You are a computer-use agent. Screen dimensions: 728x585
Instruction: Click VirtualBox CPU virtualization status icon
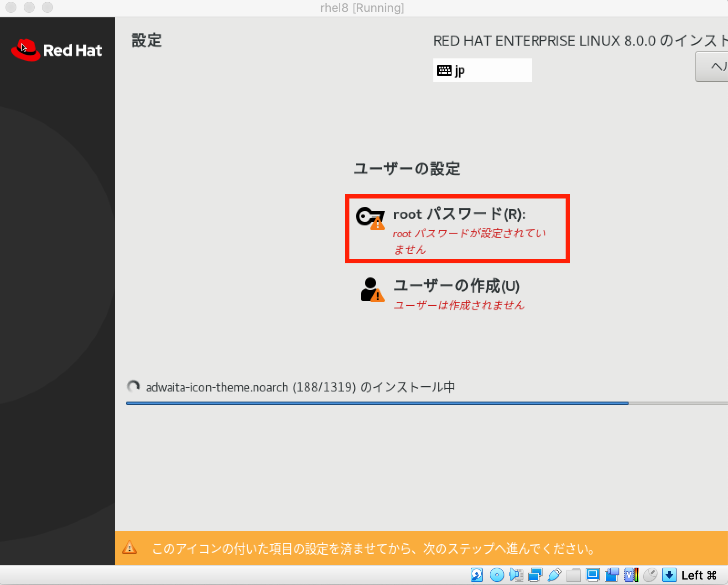point(631,575)
